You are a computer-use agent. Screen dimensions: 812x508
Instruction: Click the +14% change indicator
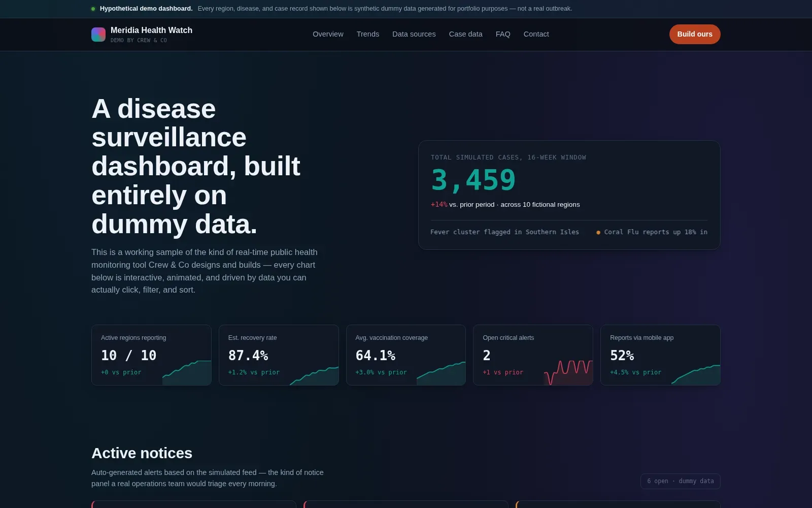(x=439, y=204)
